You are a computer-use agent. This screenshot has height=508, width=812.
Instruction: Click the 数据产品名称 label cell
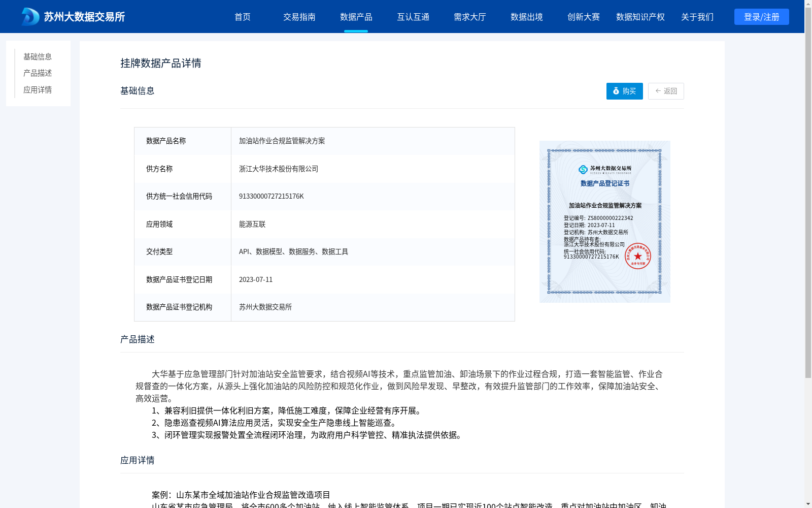coord(183,141)
